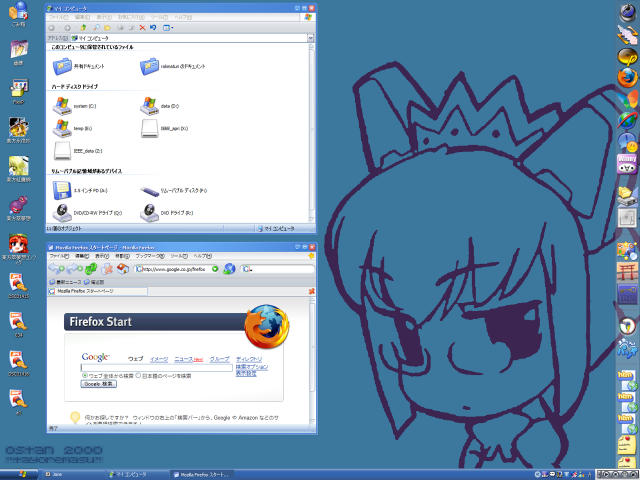Click green Reload icon in Firefox

91,269
